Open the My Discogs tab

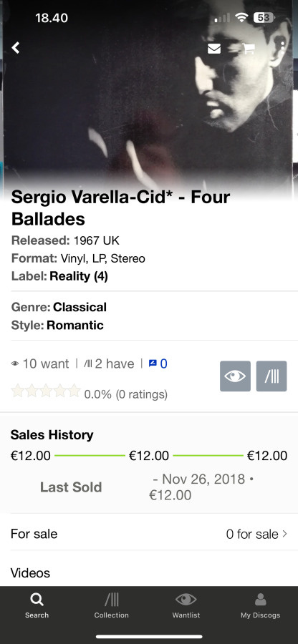261,606
